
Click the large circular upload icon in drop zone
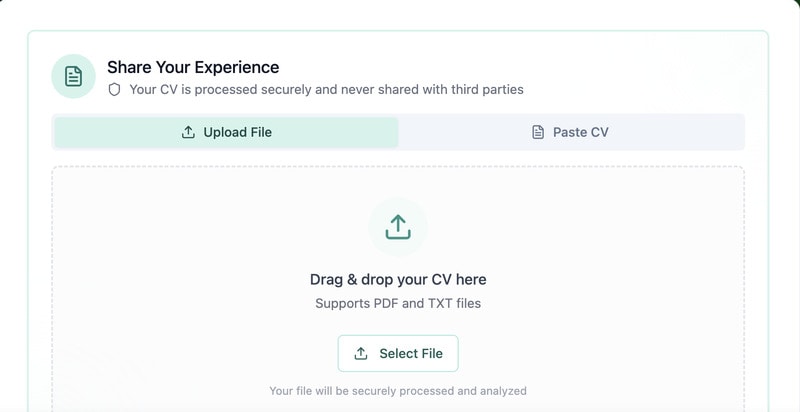[398, 227]
